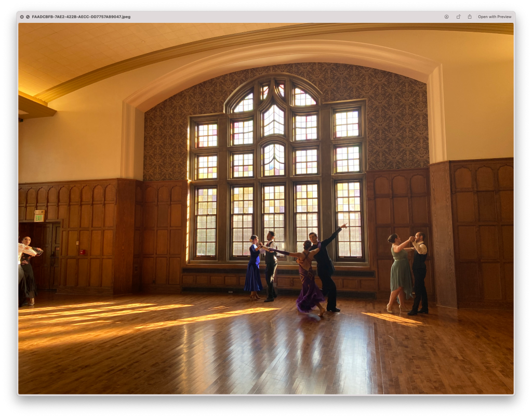Click the green exit sign above the door

[39, 215]
